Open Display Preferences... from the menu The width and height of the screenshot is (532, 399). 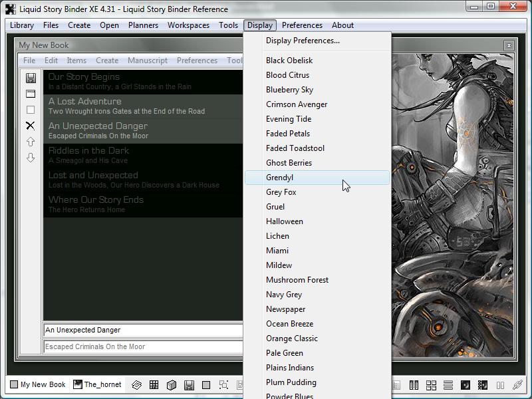coord(303,41)
